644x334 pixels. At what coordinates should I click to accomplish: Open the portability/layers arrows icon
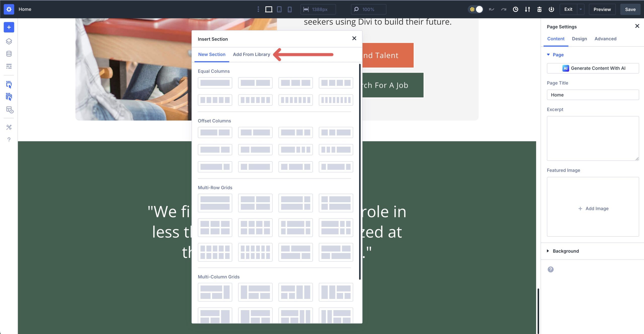pyautogui.click(x=527, y=9)
